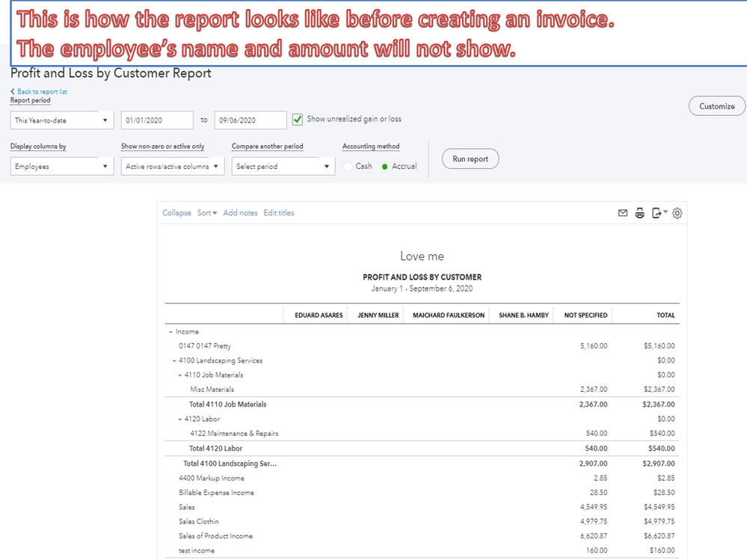
Task: Click Edit titles link
Action: 279,213
